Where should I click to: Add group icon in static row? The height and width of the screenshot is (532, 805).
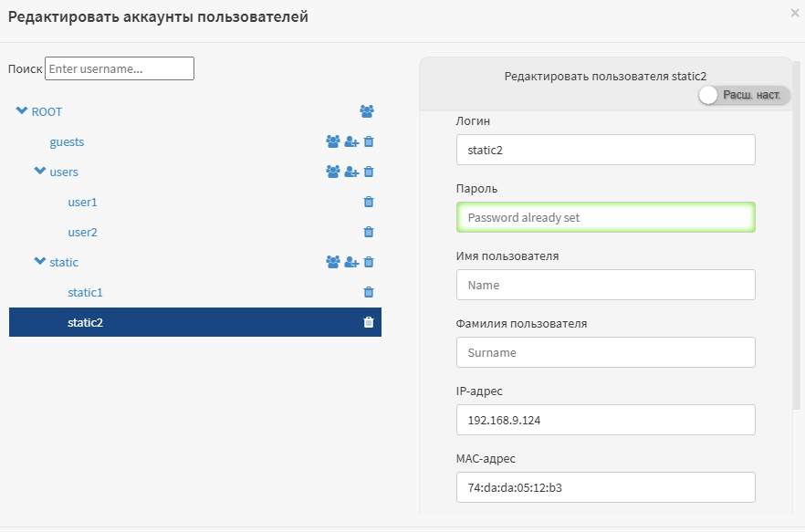(333, 263)
